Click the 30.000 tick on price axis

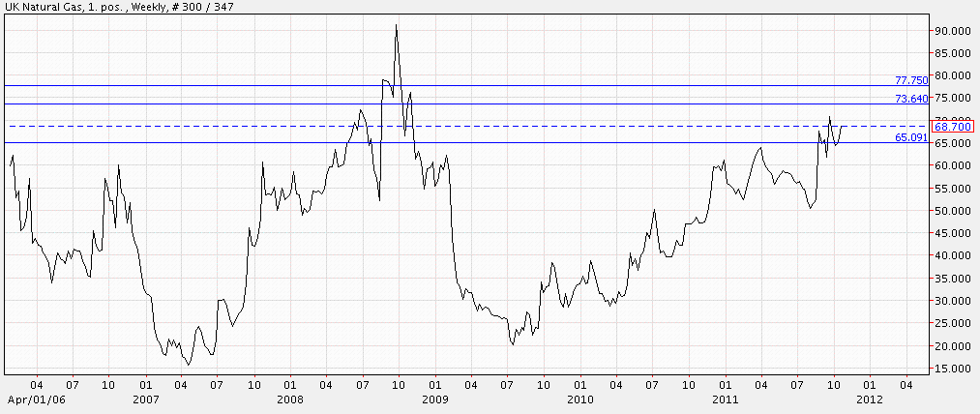pos(951,301)
